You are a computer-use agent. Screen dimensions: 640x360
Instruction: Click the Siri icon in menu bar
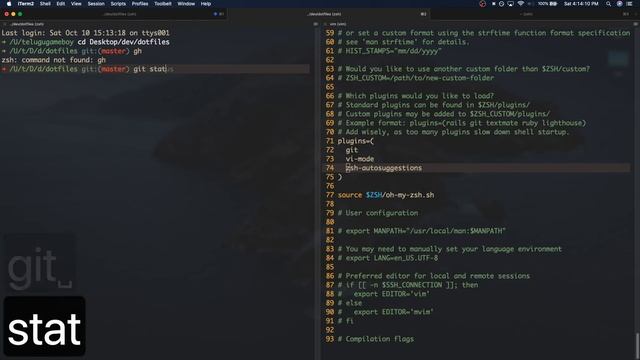coord(620,4)
